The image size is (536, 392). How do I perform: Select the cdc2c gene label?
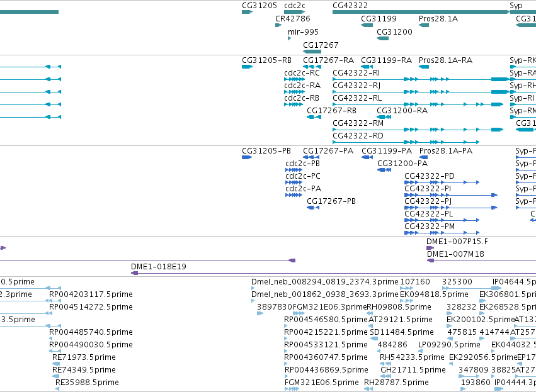pyautogui.click(x=294, y=6)
